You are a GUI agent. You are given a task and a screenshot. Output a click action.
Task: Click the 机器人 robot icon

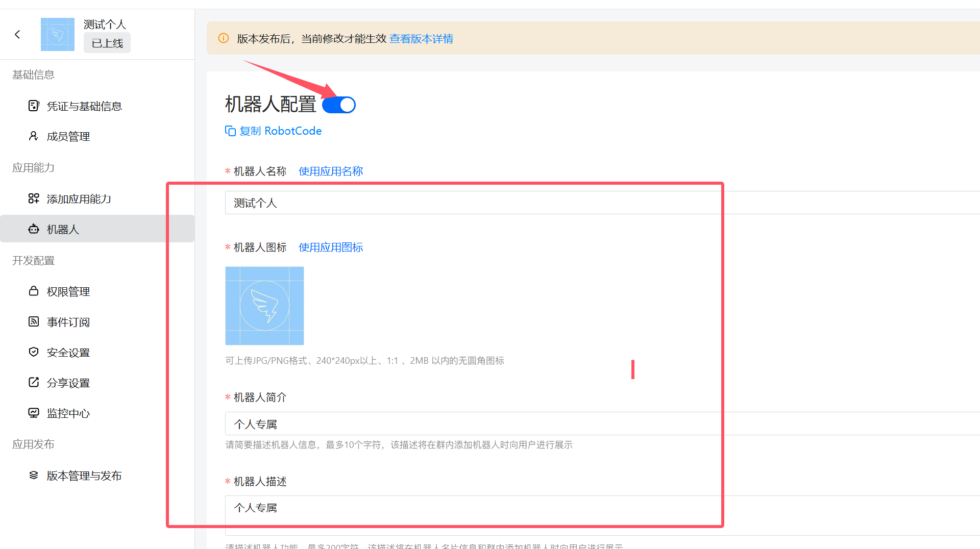point(34,229)
